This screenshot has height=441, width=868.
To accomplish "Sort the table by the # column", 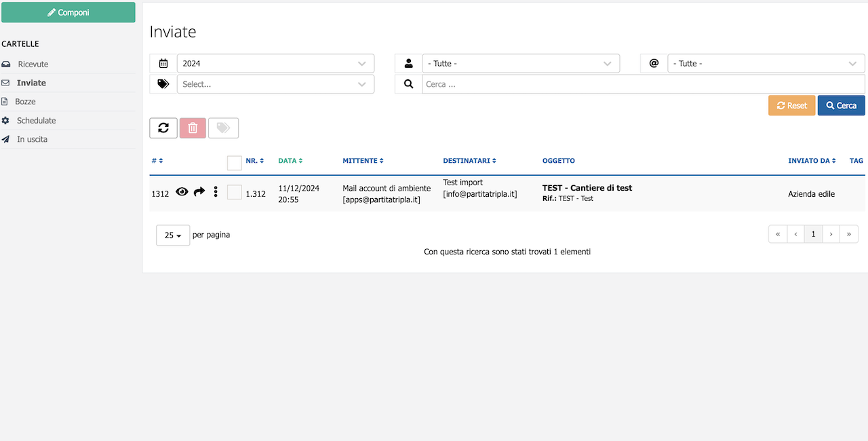I will point(157,161).
